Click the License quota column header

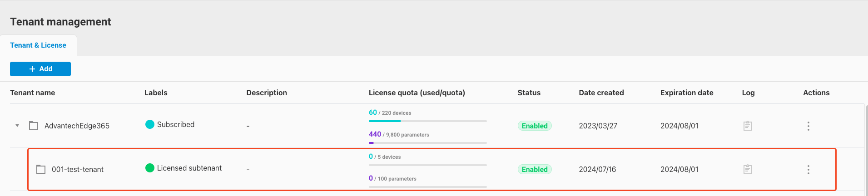(x=417, y=93)
